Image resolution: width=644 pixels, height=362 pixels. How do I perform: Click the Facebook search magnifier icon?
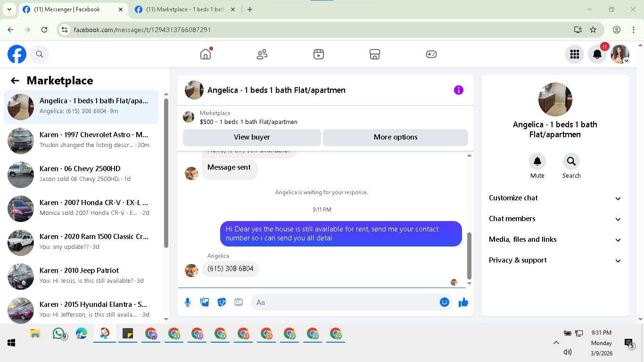pyautogui.click(x=40, y=54)
